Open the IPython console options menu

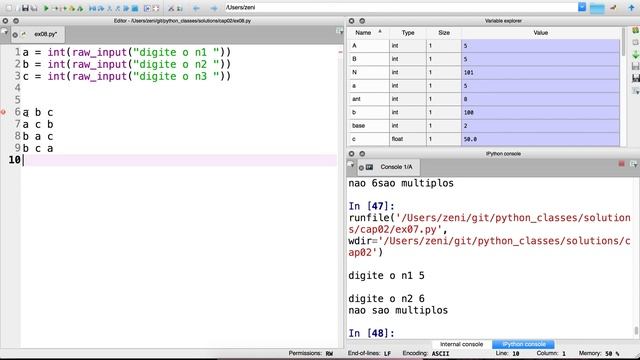[633, 164]
